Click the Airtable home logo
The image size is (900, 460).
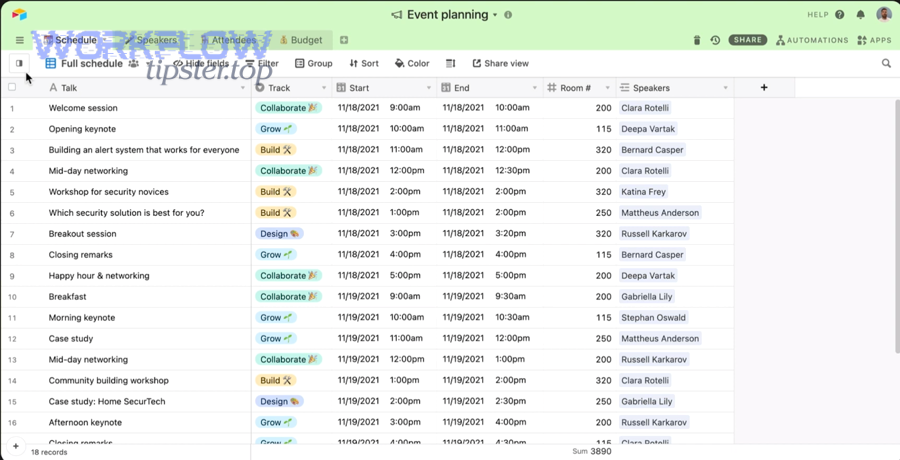click(19, 15)
